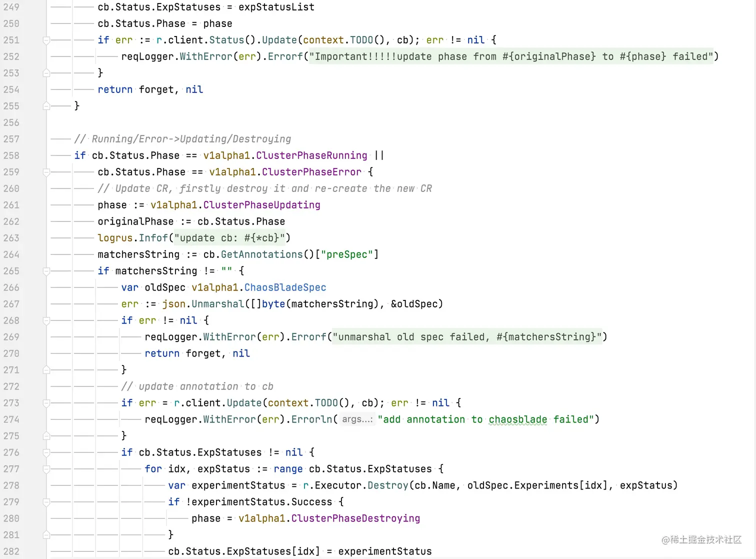Click the comment 'update annotation to cb'
The image size is (756, 559).
tap(197, 386)
